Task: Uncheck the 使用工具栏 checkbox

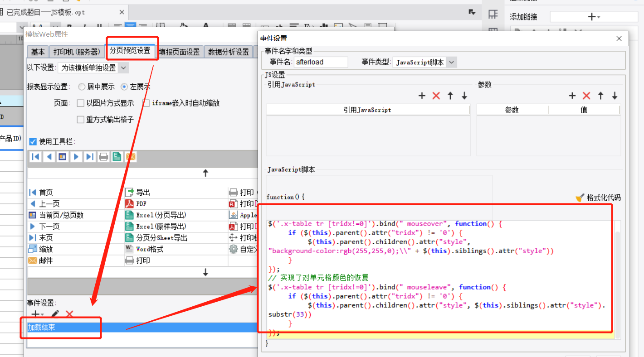Action: pyautogui.click(x=33, y=142)
